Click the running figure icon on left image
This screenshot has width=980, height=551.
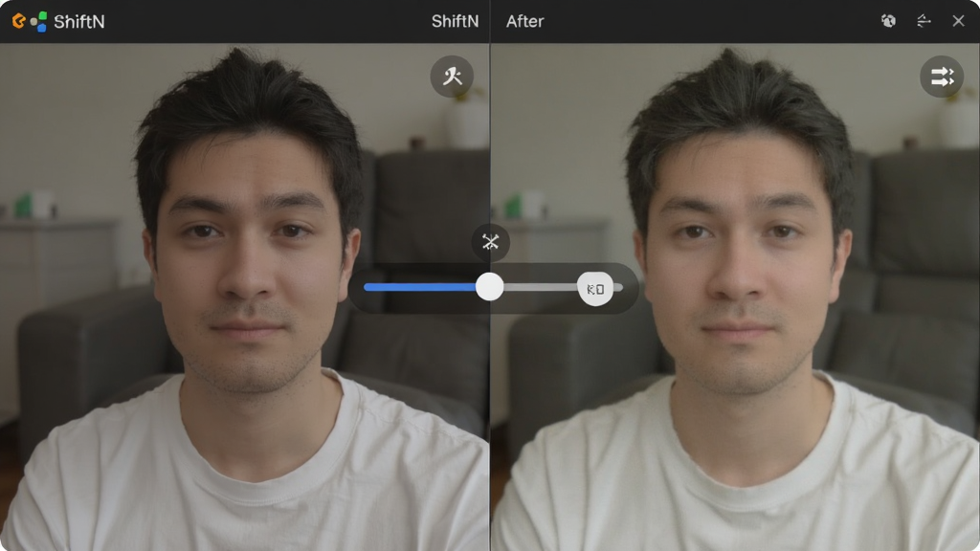(452, 77)
